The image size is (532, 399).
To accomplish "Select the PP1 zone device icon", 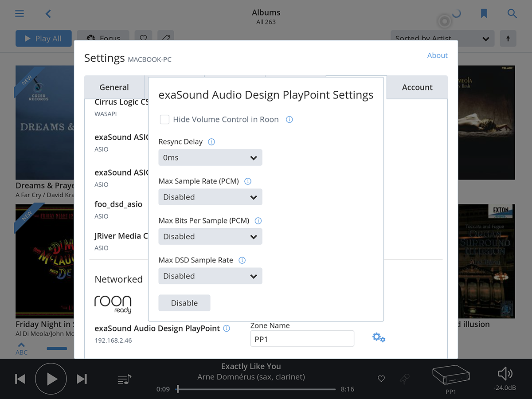I will 451,376.
